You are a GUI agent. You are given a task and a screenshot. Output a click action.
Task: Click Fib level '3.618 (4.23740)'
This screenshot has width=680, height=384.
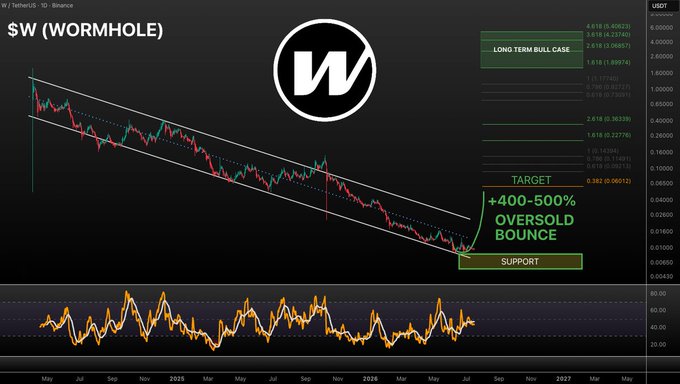pyautogui.click(x=608, y=34)
